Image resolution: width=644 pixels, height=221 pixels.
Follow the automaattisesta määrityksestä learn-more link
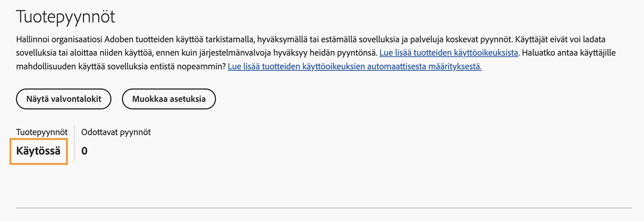click(x=354, y=67)
